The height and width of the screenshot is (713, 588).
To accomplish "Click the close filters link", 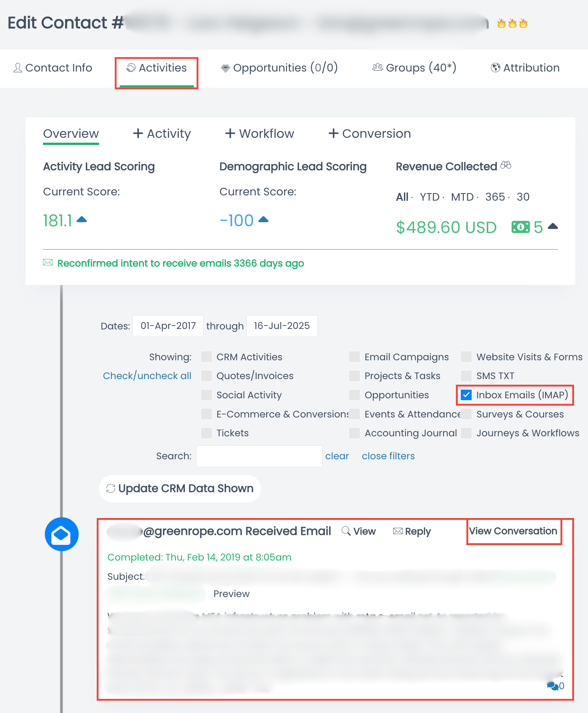I will (388, 456).
